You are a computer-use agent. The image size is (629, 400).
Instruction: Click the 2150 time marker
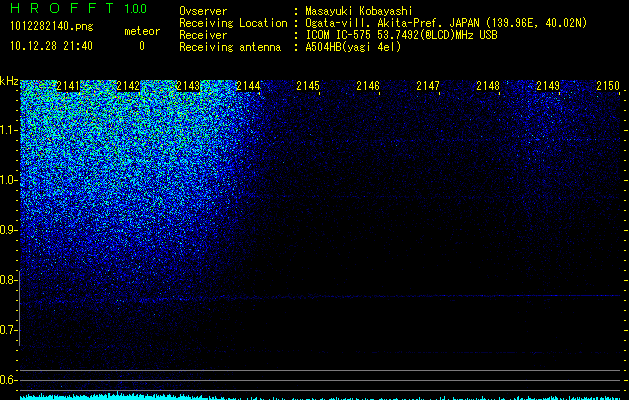coord(608,86)
